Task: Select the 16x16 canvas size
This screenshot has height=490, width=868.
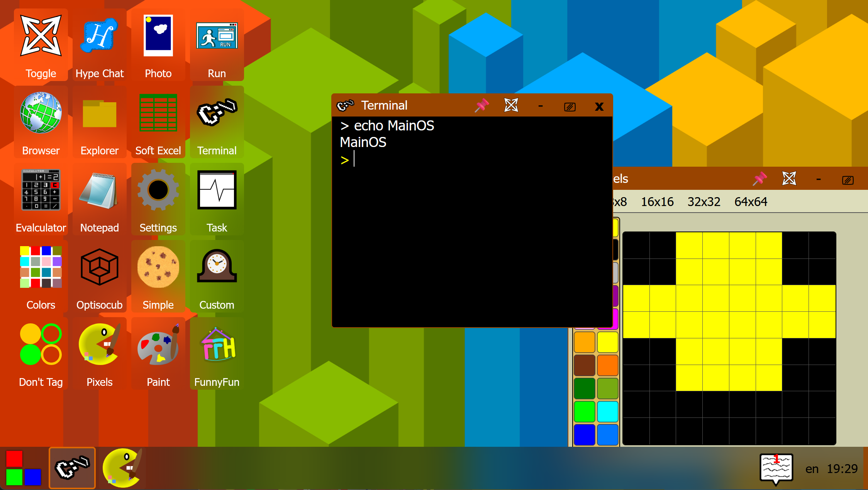Action: pyautogui.click(x=657, y=202)
